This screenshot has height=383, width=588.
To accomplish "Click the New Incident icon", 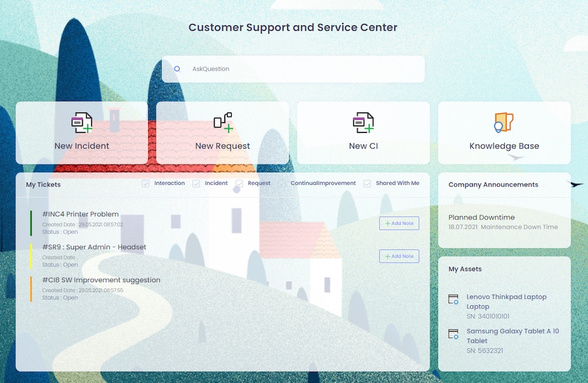I will [x=81, y=122].
